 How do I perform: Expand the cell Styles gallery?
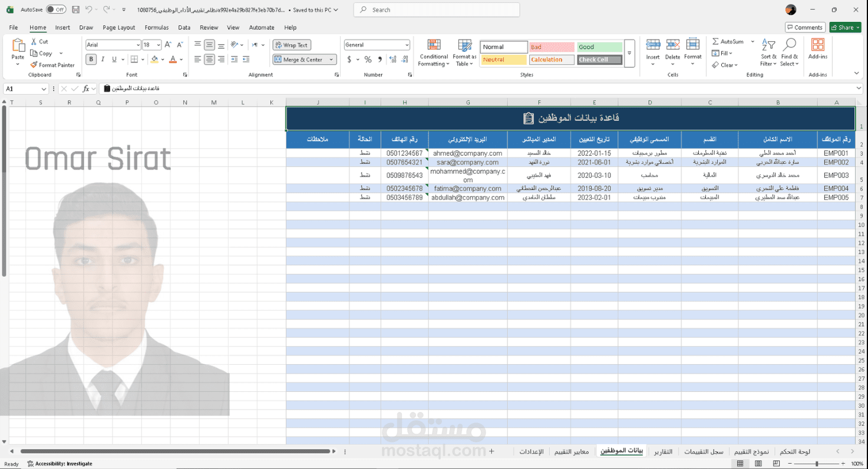pyautogui.click(x=629, y=54)
